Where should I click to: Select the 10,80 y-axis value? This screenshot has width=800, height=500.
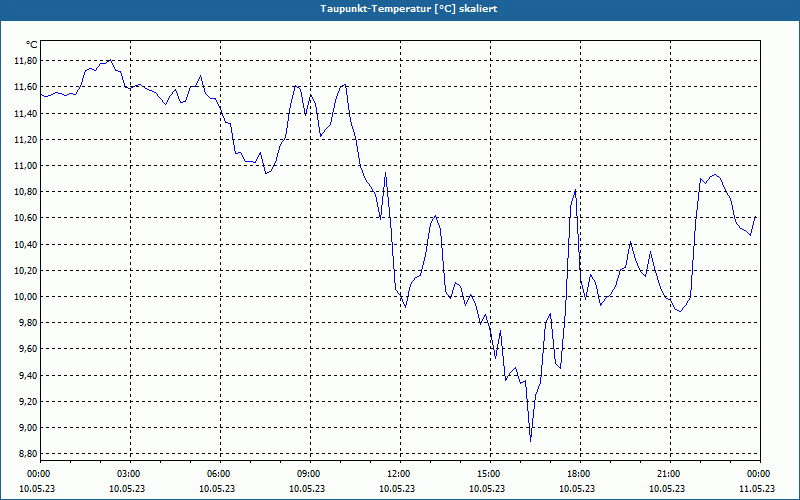click(x=26, y=192)
